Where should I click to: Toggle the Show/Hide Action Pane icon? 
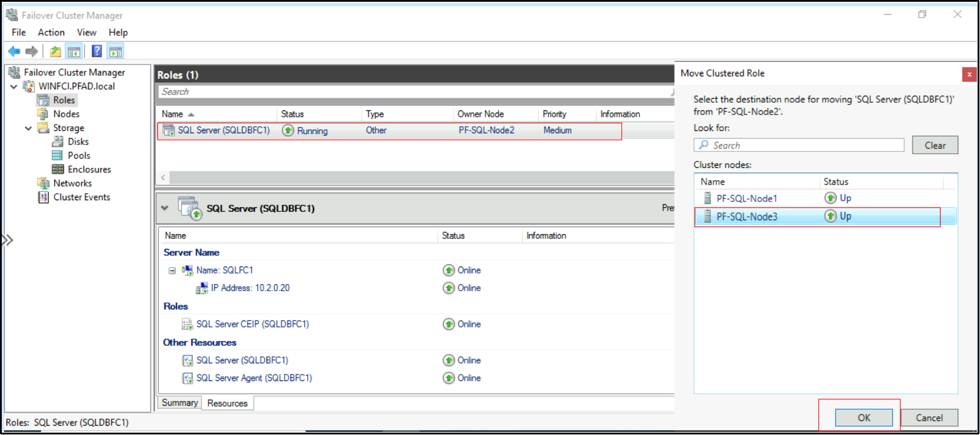coord(116,52)
